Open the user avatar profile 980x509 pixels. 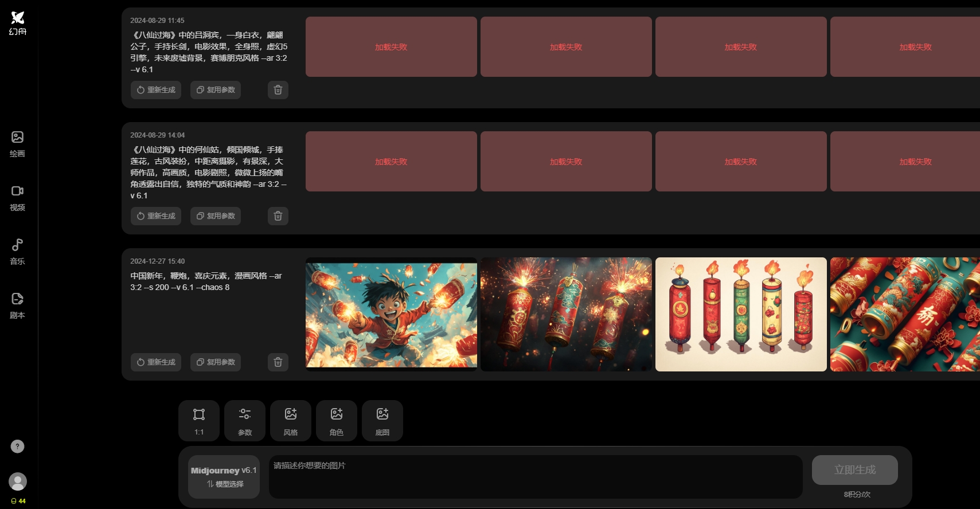point(18,481)
